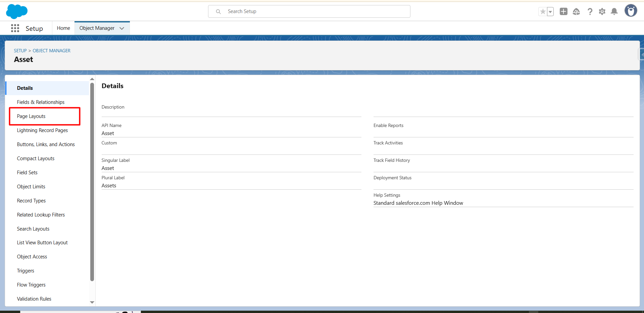Click the sidebar scrollbar thumb

click(x=92, y=182)
